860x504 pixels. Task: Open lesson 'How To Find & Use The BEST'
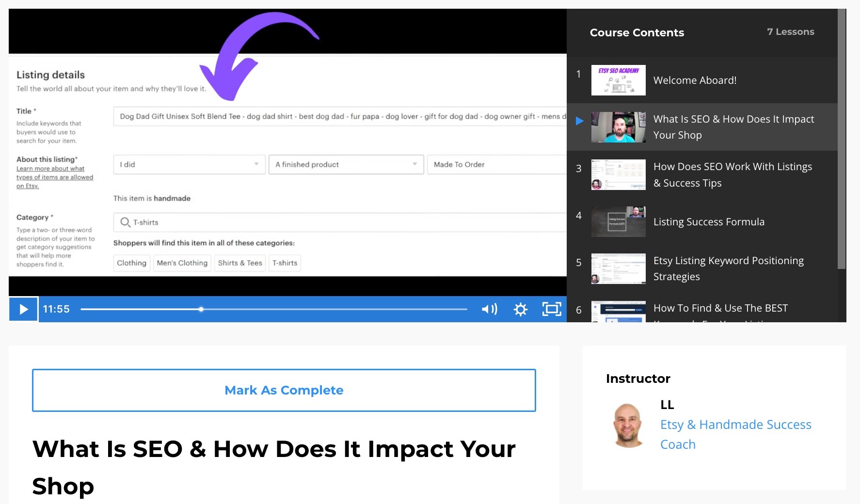702,308
